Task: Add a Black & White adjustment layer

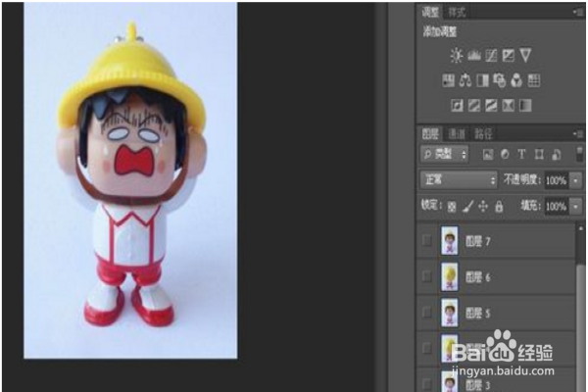Action: (x=482, y=80)
